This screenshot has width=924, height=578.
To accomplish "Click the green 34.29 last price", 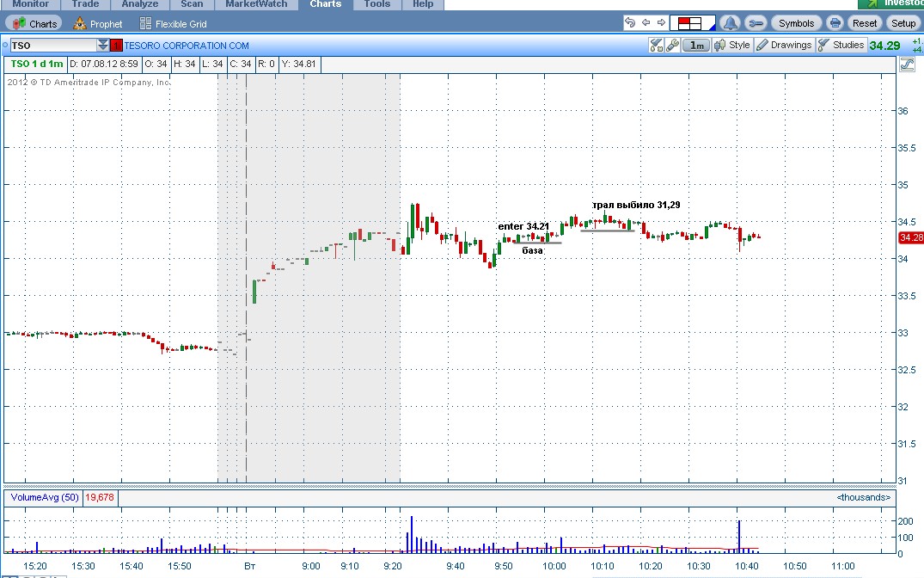I will [884, 46].
